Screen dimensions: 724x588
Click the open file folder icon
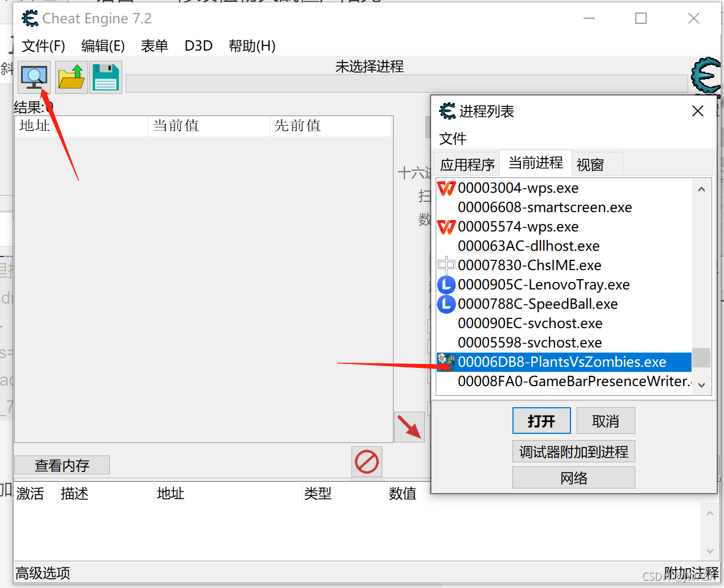tap(72, 77)
